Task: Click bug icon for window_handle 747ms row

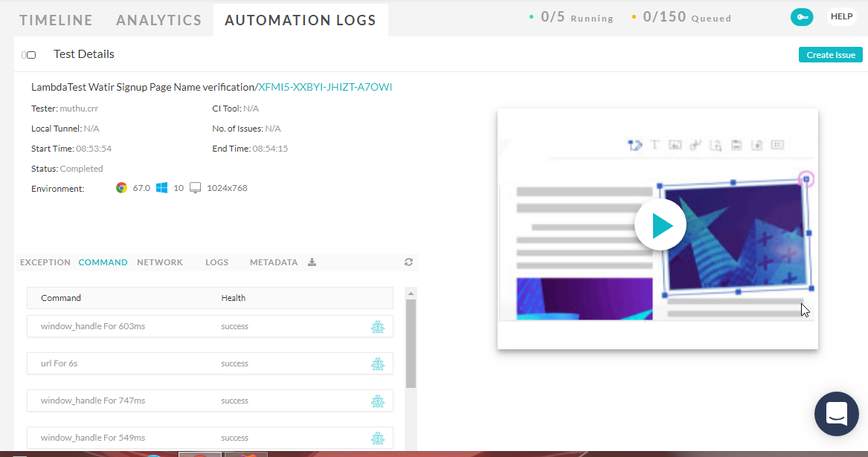Action: point(378,401)
